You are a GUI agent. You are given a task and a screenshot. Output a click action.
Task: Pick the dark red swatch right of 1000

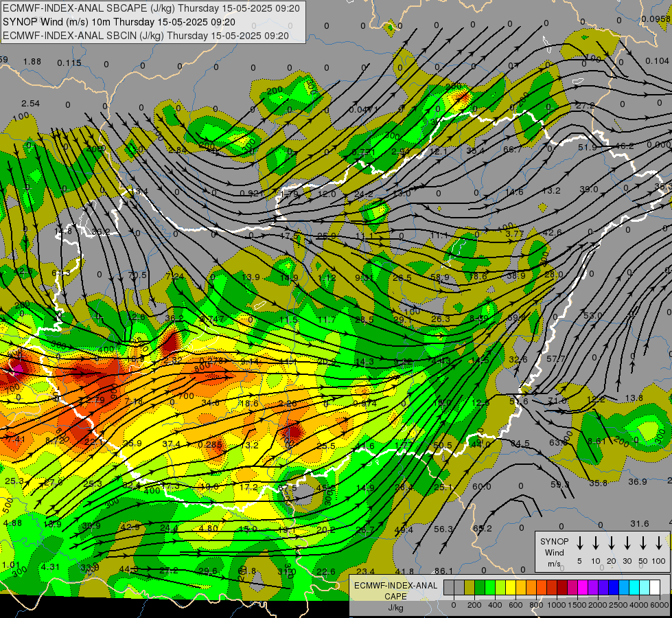562,587
